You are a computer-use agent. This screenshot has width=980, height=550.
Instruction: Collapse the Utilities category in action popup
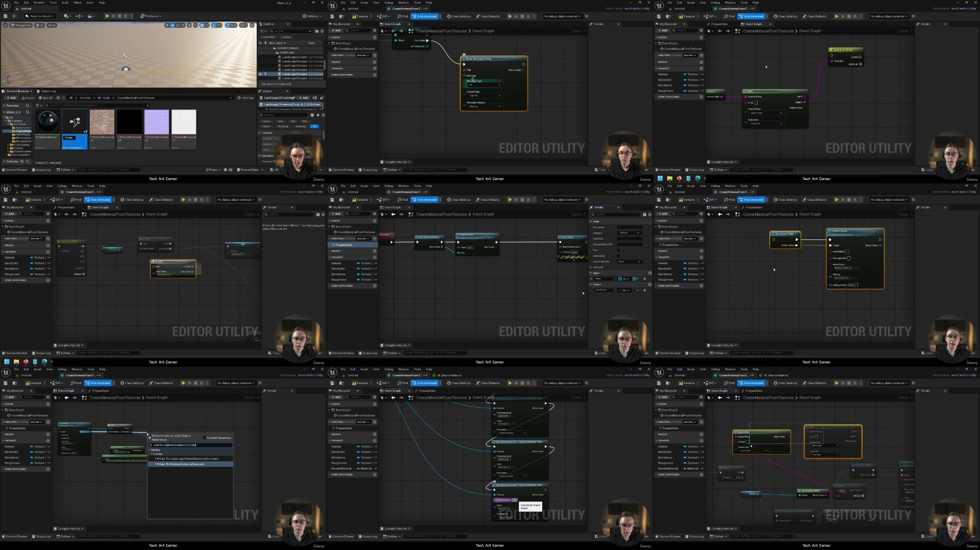click(150, 450)
